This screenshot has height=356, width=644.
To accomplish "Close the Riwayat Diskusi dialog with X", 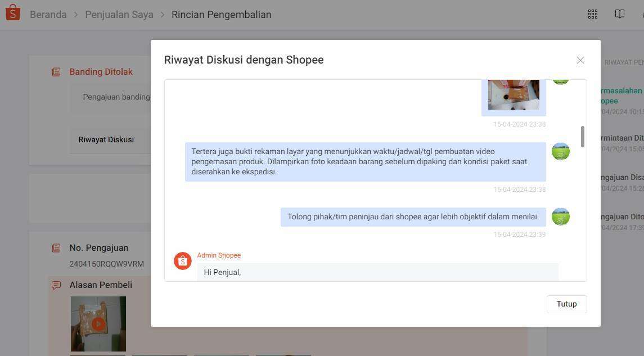I will click(x=580, y=60).
